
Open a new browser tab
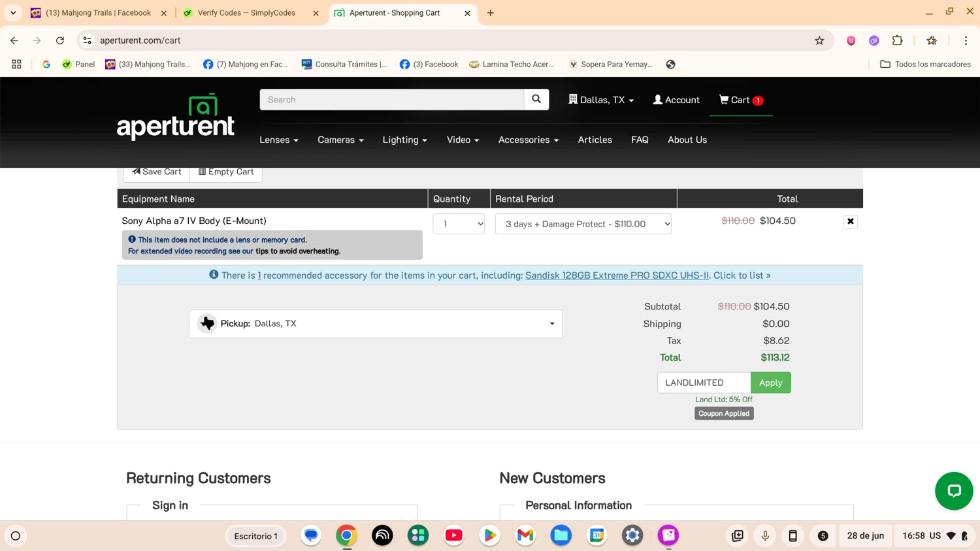click(x=491, y=13)
